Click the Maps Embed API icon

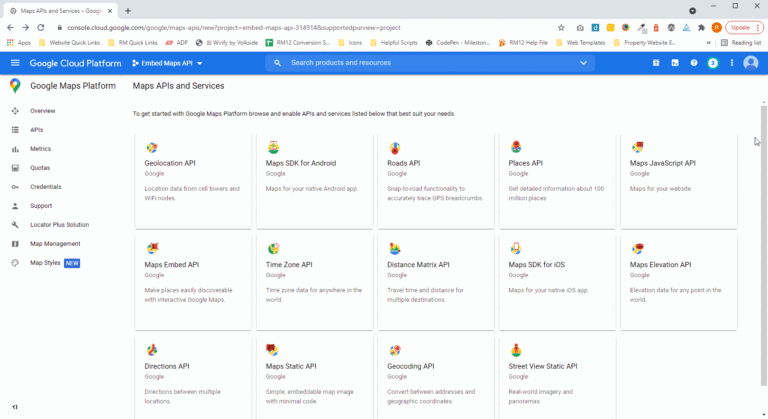[152, 248]
